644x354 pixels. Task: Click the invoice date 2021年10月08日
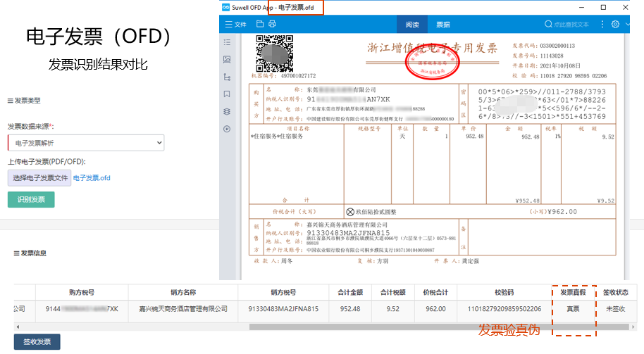(x=560, y=65)
